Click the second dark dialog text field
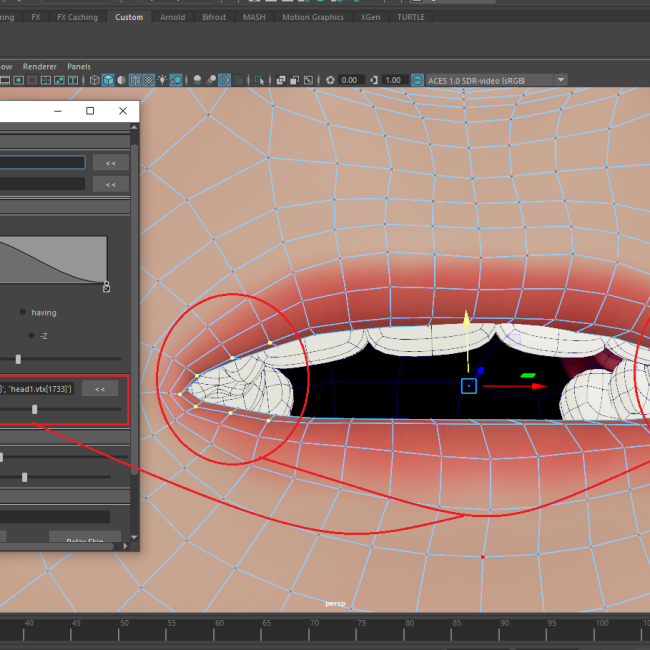 point(43,184)
